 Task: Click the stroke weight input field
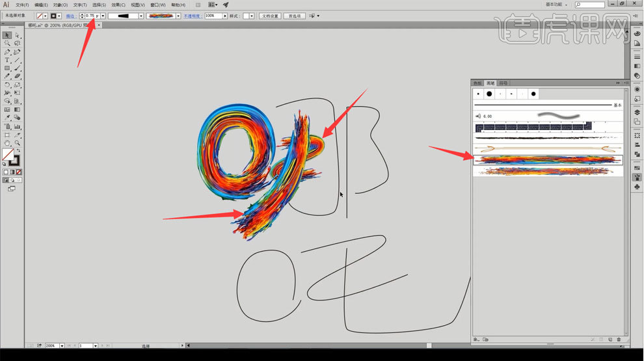92,16
